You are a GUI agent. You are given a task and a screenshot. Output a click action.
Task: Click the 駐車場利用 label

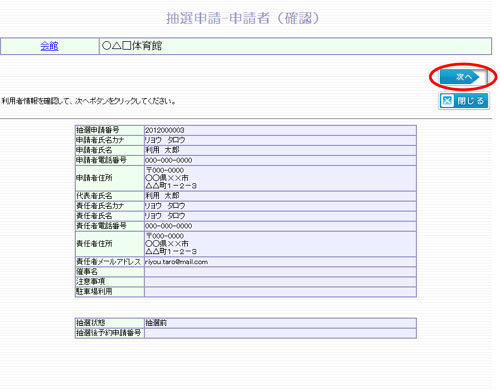point(94,292)
